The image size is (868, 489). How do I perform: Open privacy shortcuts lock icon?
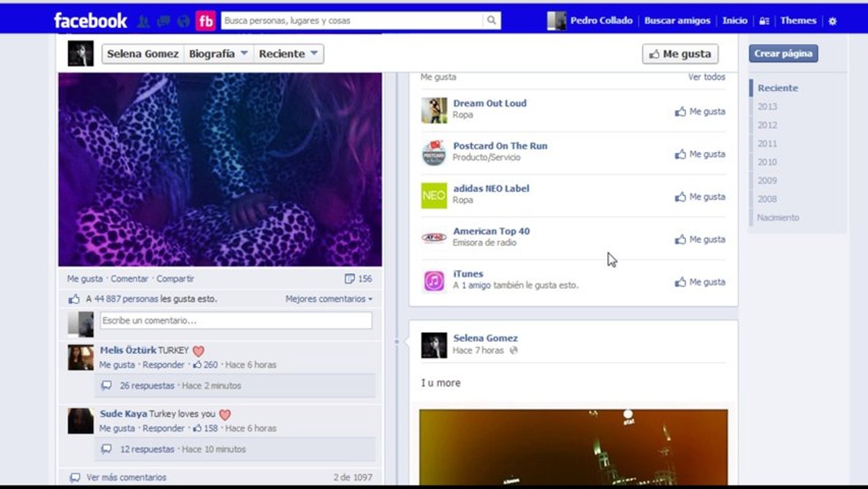tap(764, 21)
